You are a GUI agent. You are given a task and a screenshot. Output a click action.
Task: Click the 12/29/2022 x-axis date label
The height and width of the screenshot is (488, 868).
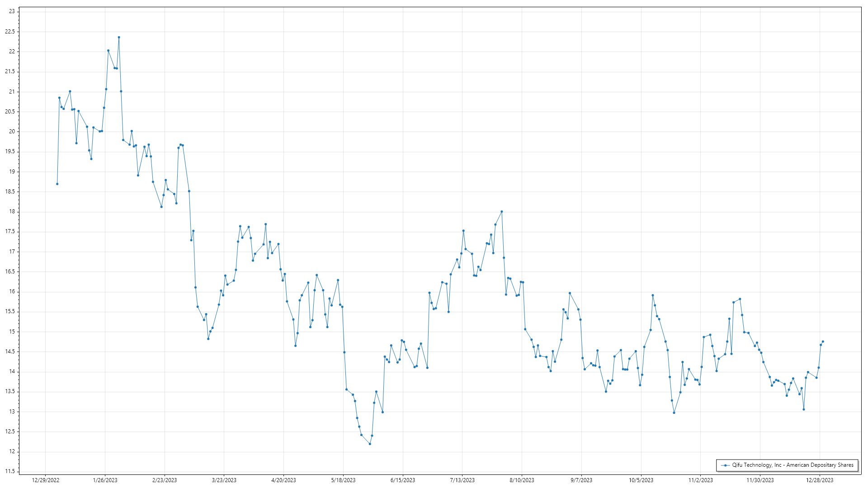pos(46,480)
